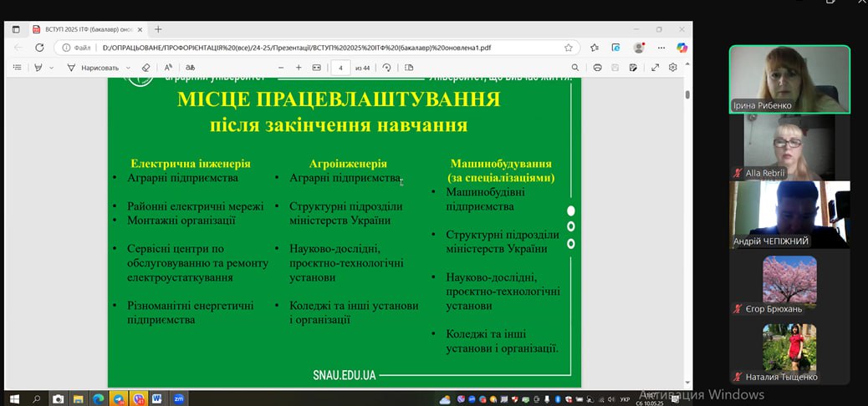868x406 pixels.
Task: Open the browser profile avatar
Action: [639, 48]
